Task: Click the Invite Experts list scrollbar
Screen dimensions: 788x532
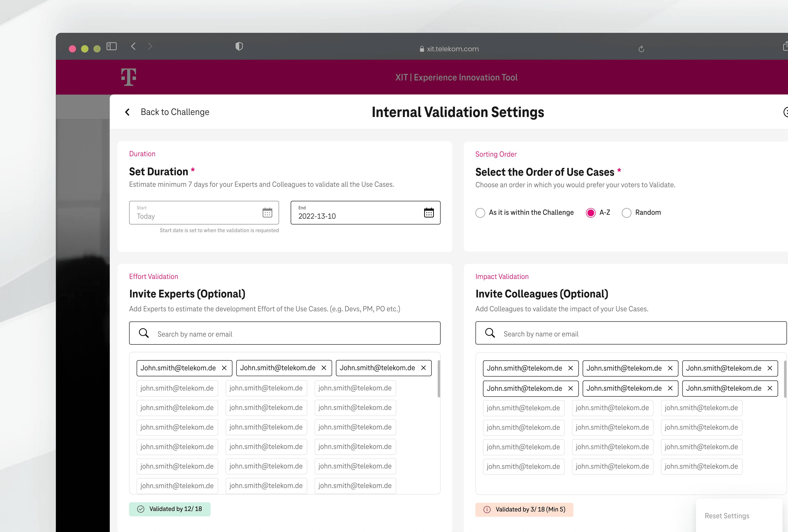Action: click(x=439, y=378)
